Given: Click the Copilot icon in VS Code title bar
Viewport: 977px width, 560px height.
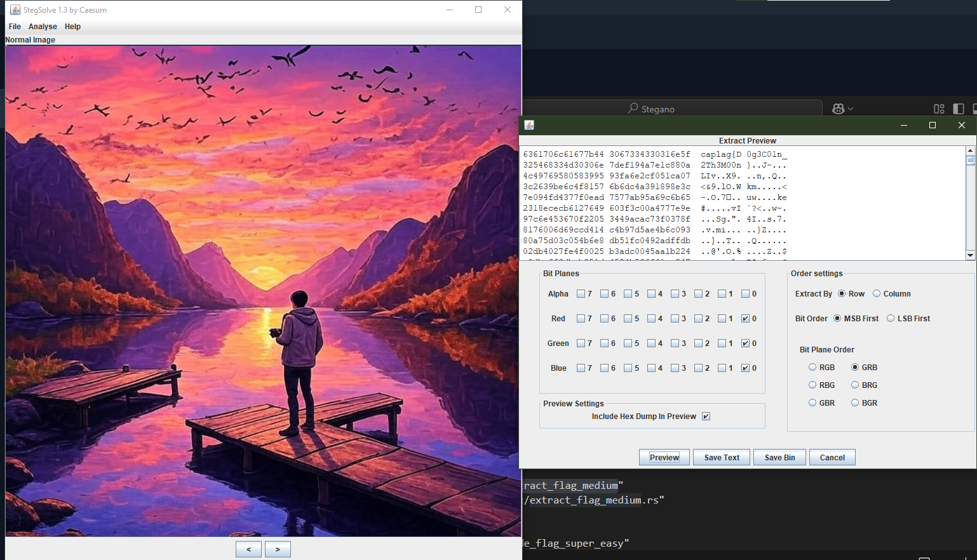Looking at the screenshot, I should [x=838, y=109].
